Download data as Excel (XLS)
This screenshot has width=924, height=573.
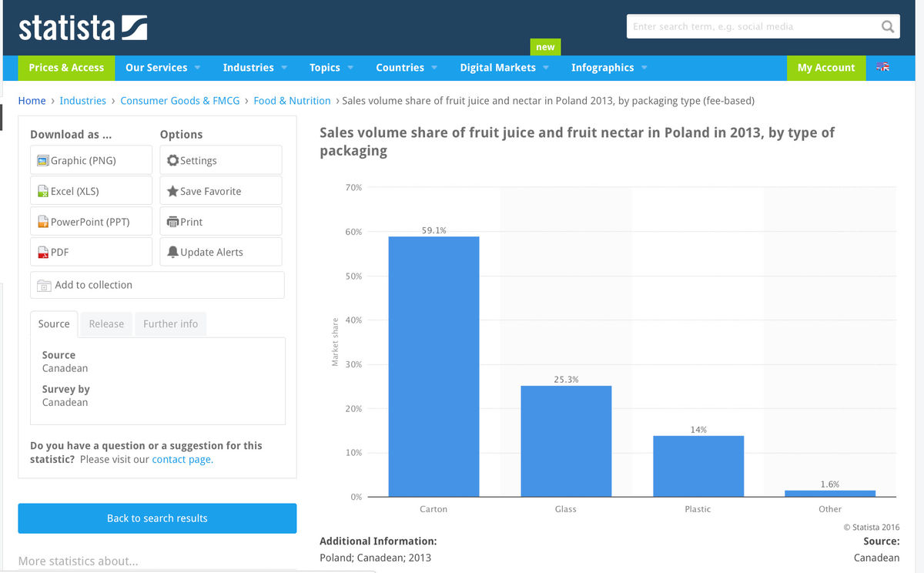(x=91, y=191)
